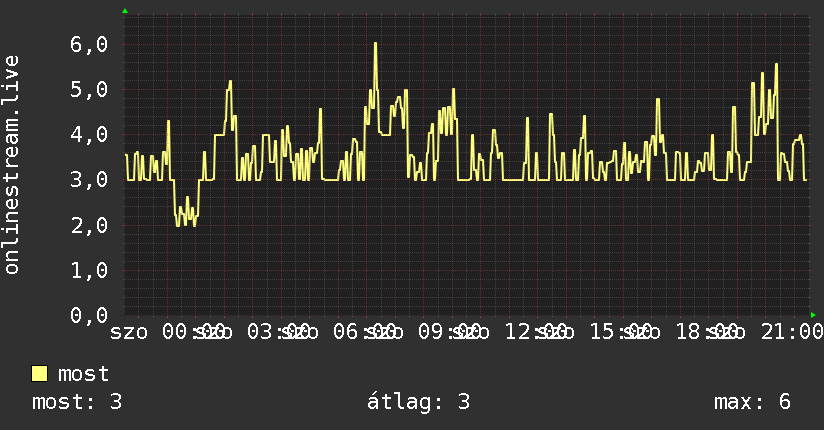The width and height of the screenshot is (824, 430).
Task: Select the 'most' legend label
Action: 83,374
